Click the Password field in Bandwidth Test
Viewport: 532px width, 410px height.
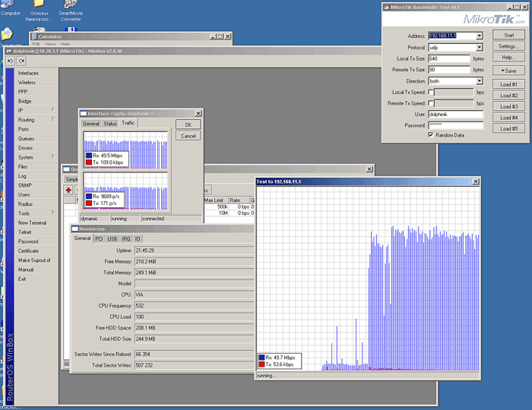pos(456,125)
